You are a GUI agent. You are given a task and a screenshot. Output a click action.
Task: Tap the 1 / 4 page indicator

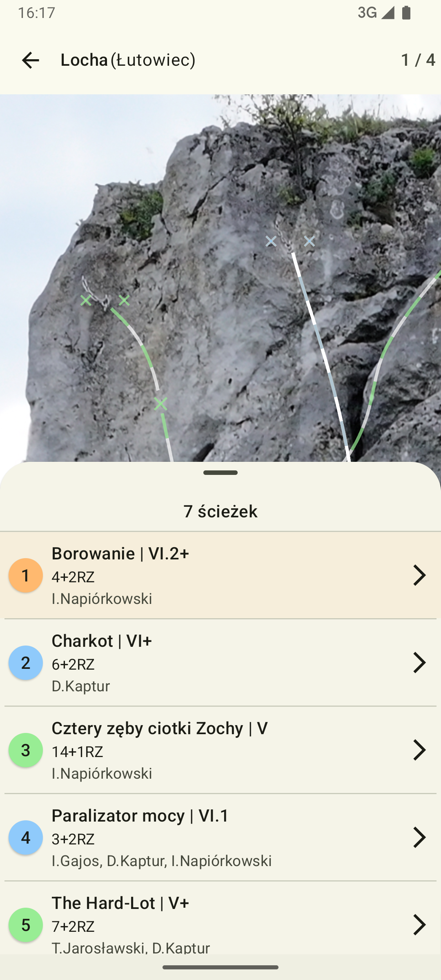pyautogui.click(x=417, y=60)
